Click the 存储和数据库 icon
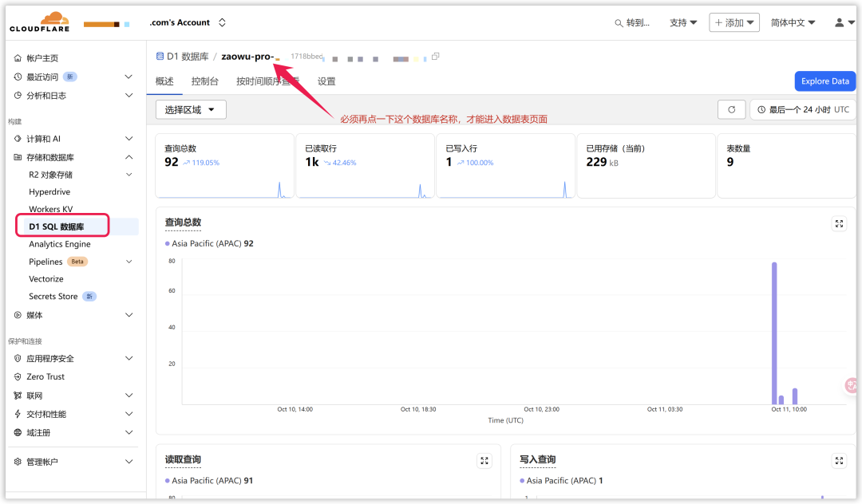The height and width of the screenshot is (504, 862). coord(18,158)
